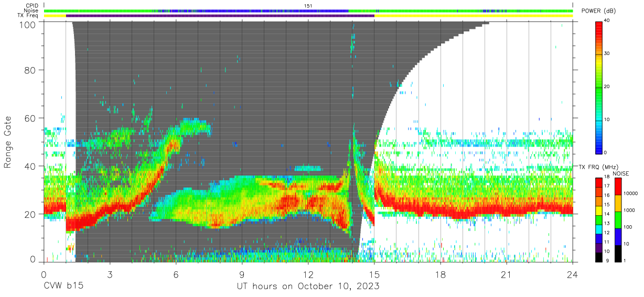Image resolution: width=644 pixels, height=297 pixels.
Task: Click the 40 tick on Range Gate axis
Action: 30,166
